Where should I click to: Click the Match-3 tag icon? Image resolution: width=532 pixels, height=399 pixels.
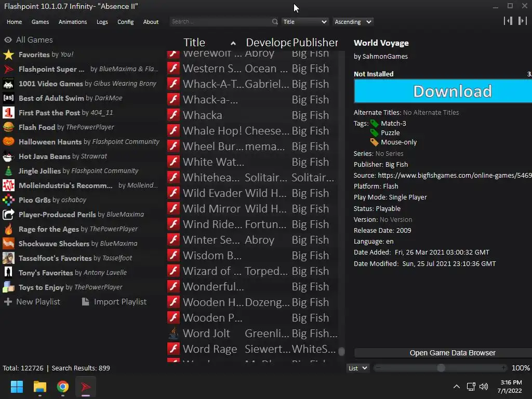click(374, 124)
